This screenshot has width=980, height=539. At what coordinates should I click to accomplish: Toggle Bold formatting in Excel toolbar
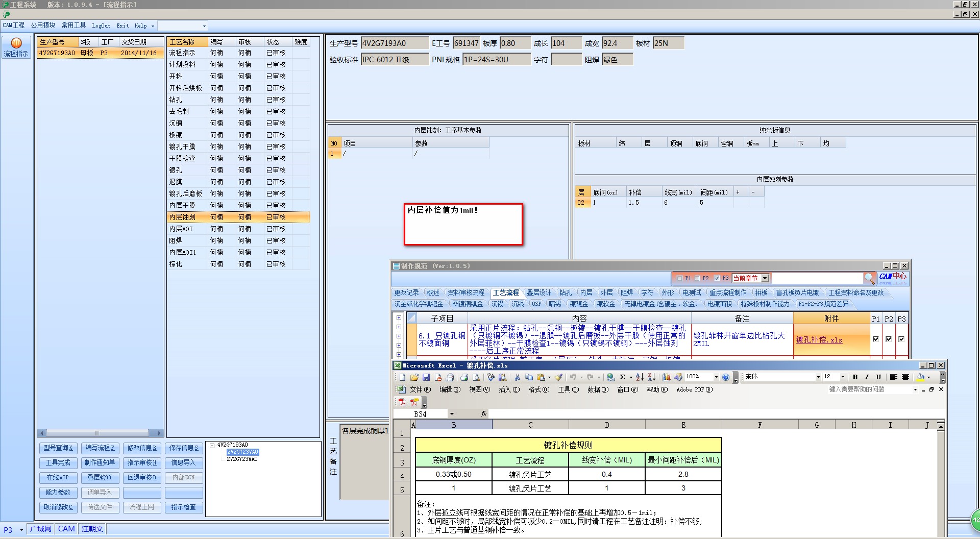click(855, 377)
